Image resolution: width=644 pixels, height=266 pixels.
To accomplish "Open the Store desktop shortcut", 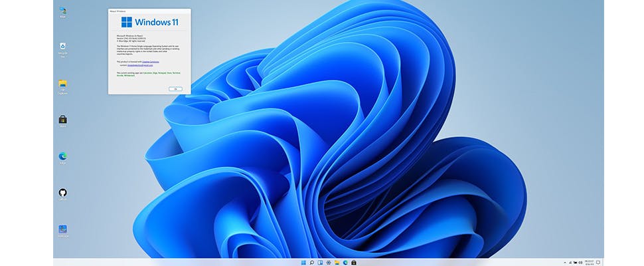I will [62, 121].
